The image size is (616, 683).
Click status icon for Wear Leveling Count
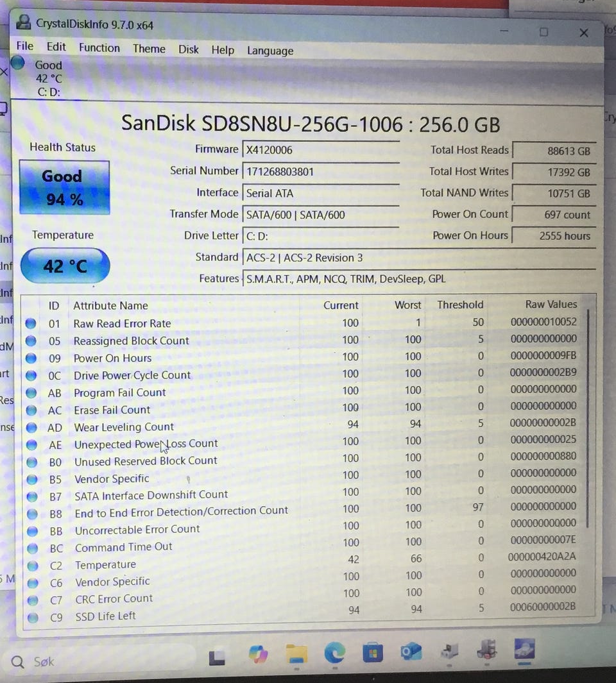tap(31, 427)
